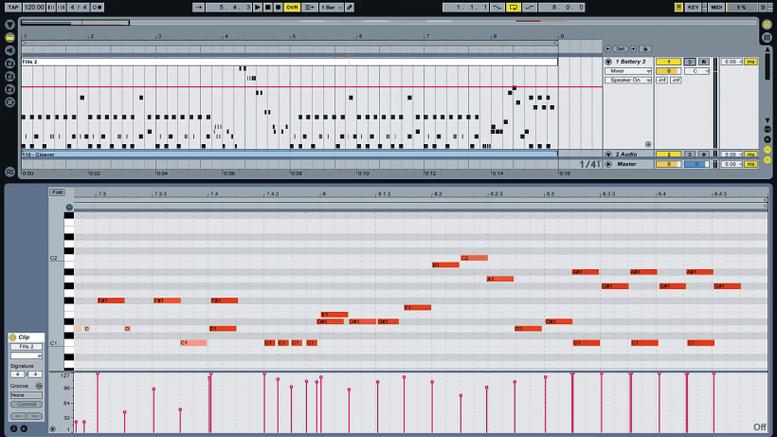
Task: Click the MIDI map mode button
Action: coord(717,7)
